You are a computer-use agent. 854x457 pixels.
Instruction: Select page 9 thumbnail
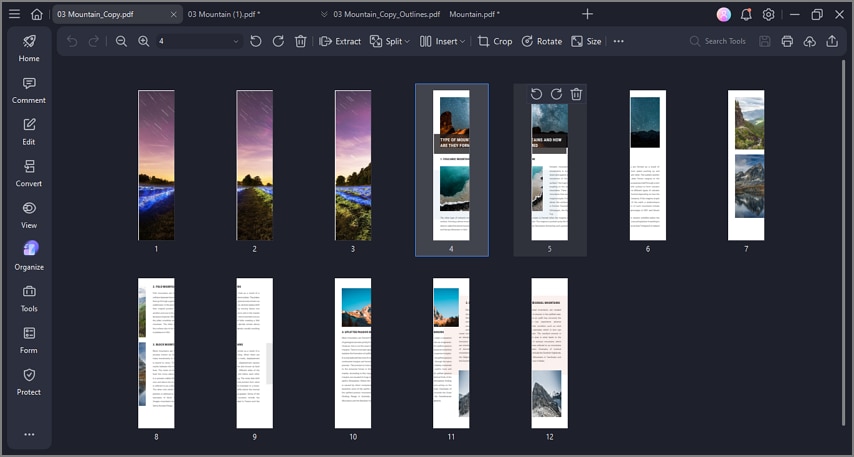pyautogui.click(x=254, y=353)
